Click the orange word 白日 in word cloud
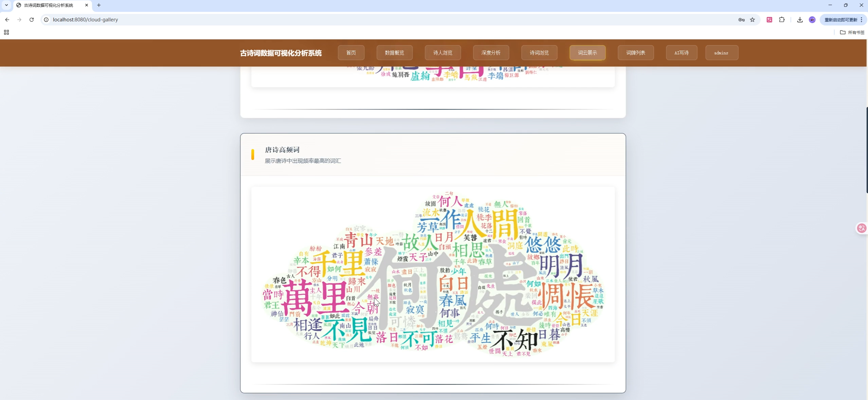Screen dimensions: 868x400 pos(454,284)
